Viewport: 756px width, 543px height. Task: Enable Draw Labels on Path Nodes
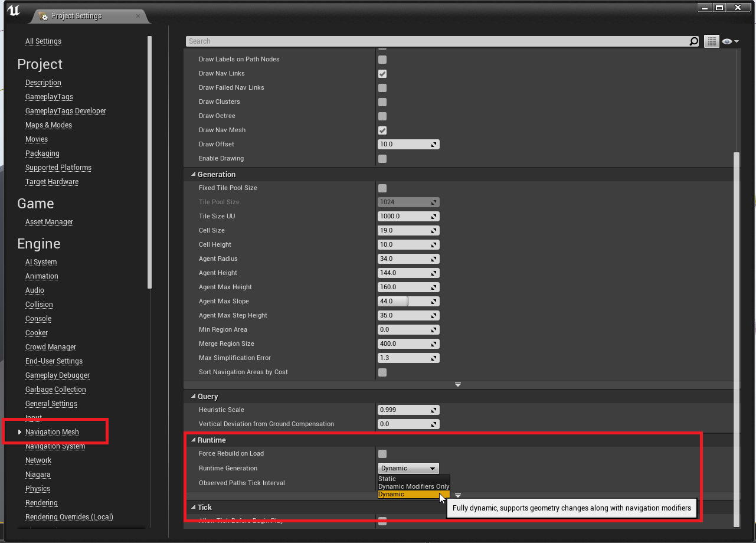pyautogui.click(x=382, y=60)
